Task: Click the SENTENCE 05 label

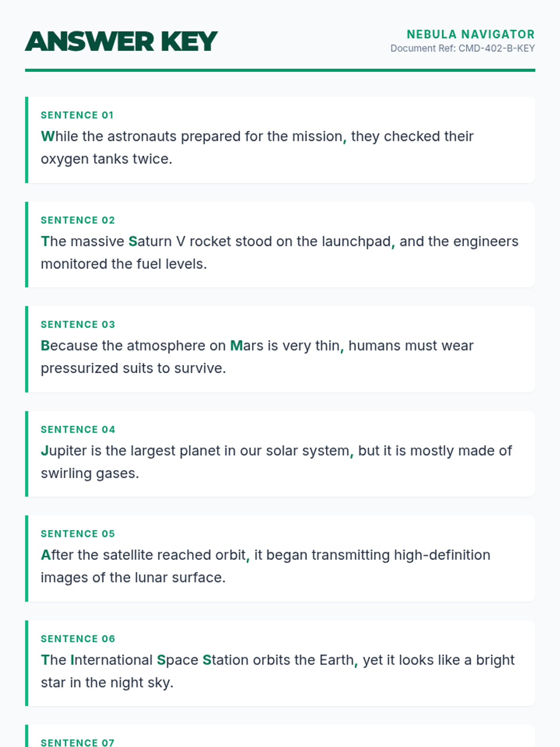Action: point(77,534)
